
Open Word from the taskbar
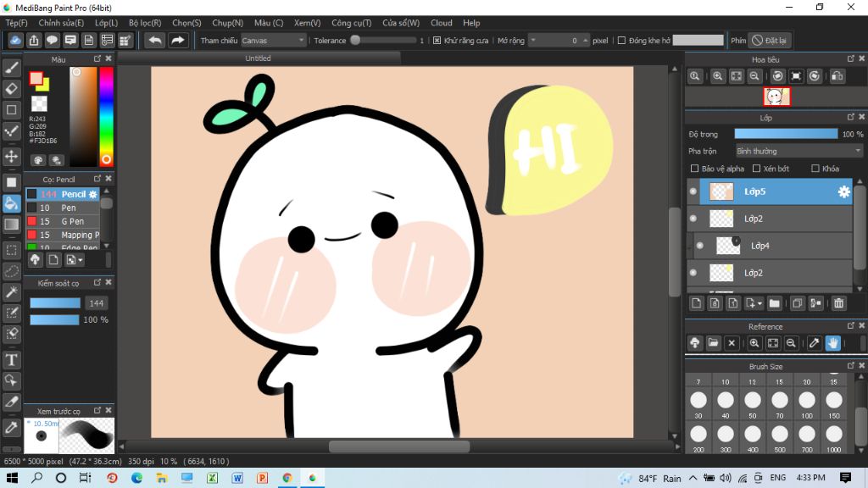coord(237,478)
